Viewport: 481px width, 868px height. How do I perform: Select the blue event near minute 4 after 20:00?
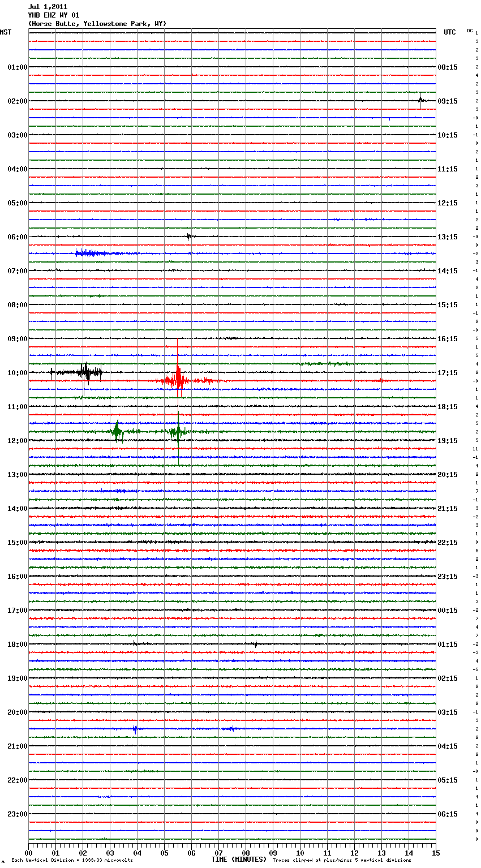tap(135, 729)
